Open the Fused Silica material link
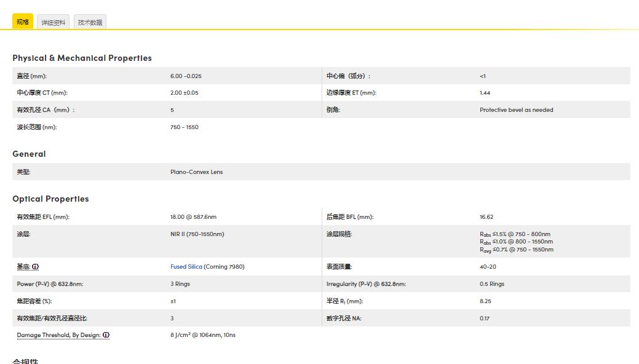The width and height of the screenshot is (639, 364). [x=186, y=267]
